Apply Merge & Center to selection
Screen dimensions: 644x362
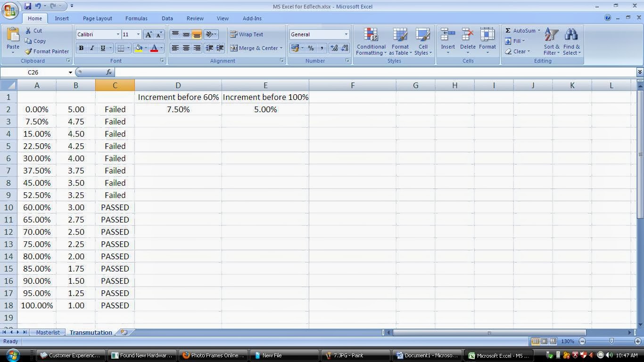click(257, 48)
